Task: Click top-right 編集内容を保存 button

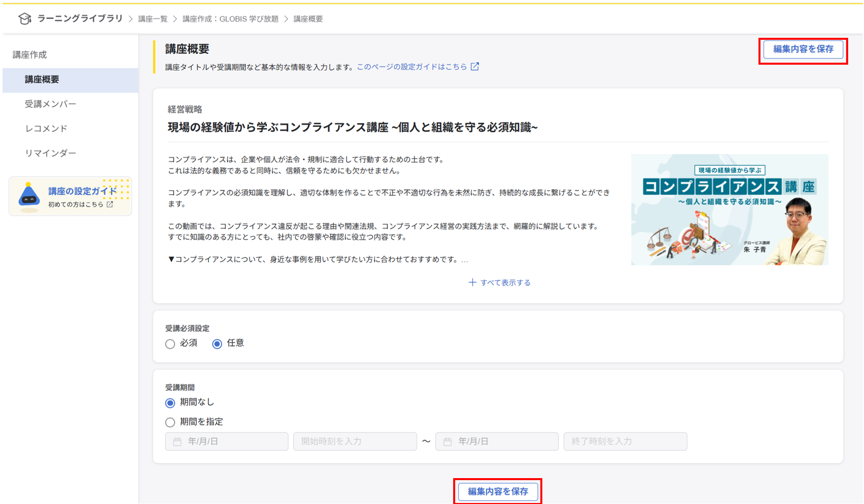Action: [803, 49]
